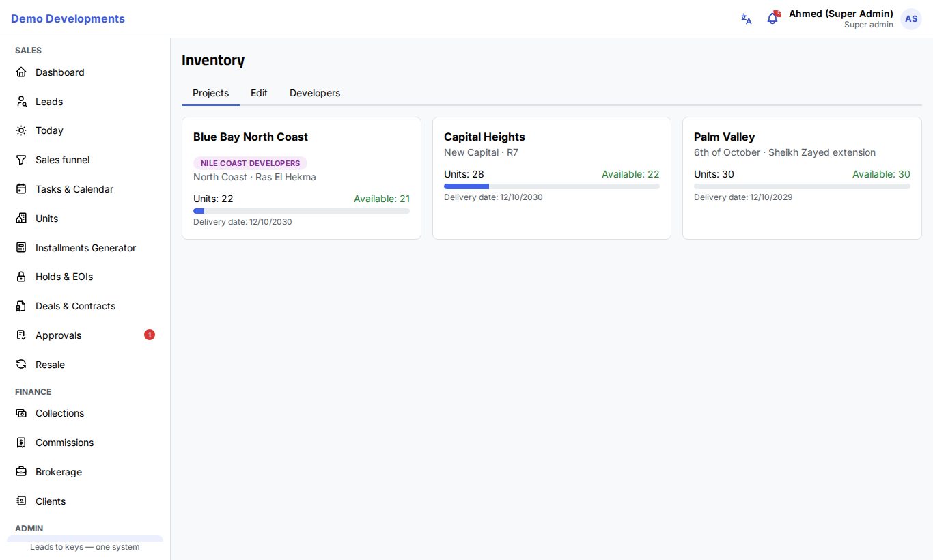Click the Holds & EOIs lock icon
The image size is (933, 560).
click(21, 277)
